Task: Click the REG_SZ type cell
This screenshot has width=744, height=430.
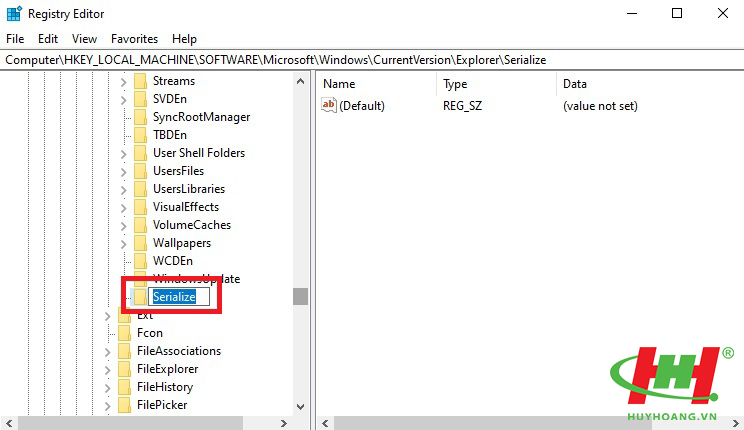Action: click(x=462, y=106)
